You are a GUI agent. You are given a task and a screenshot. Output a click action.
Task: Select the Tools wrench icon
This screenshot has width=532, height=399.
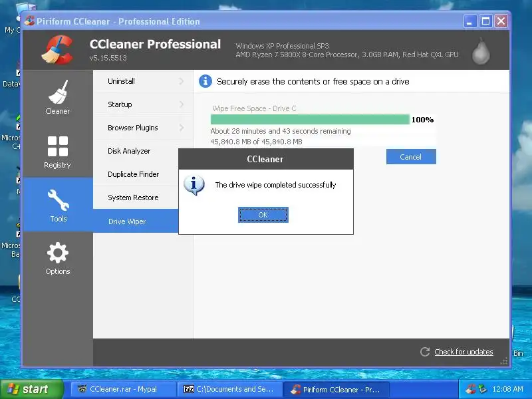tap(58, 200)
